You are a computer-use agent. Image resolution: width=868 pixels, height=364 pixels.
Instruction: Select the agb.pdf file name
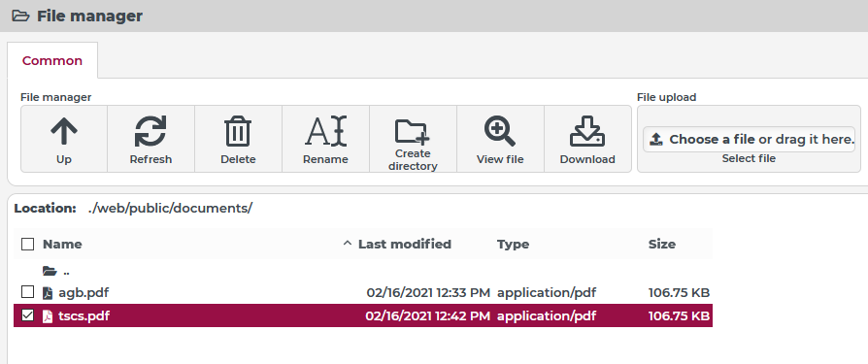(80, 292)
